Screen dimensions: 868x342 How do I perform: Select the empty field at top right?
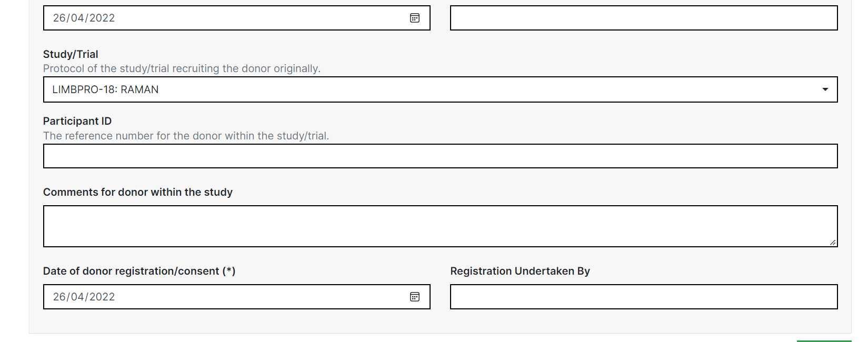(x=642, y=18)
